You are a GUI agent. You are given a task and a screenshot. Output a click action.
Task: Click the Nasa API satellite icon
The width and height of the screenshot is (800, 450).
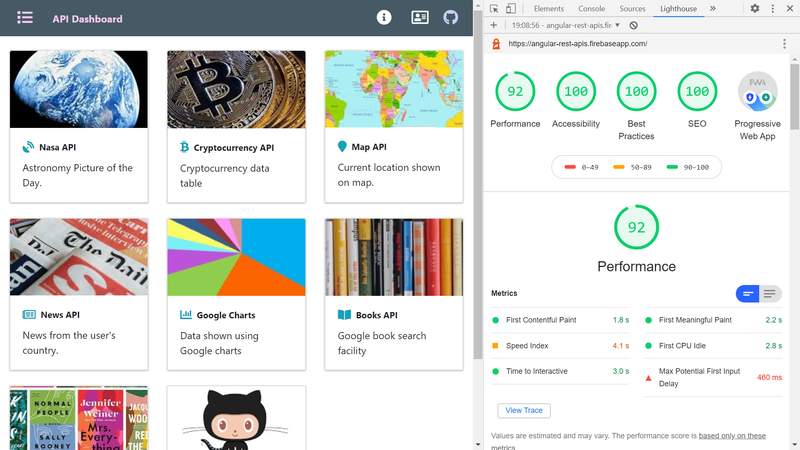(28, 147)
